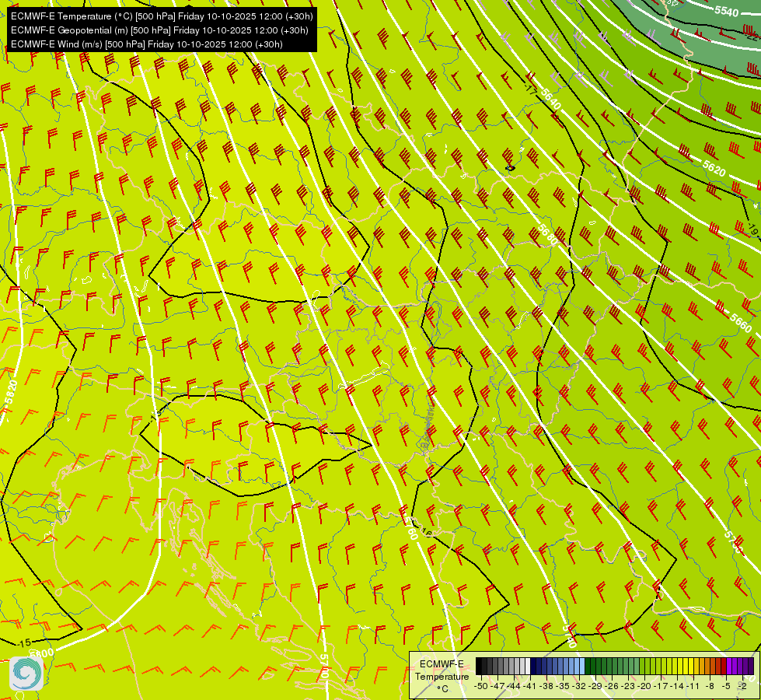
Task: Click the 5760 geopotential contour label
Action: click(411, 530)
